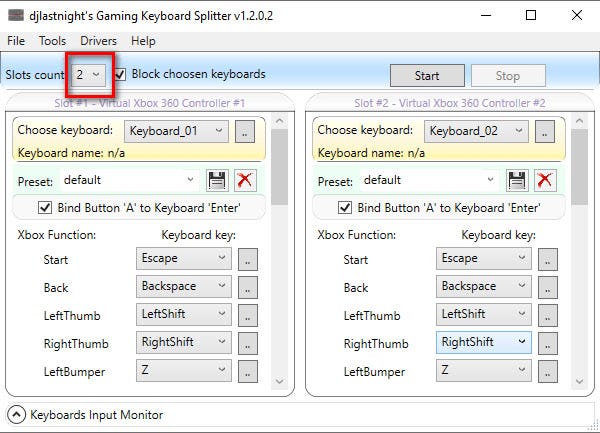600x433 pixels.
Task: Open Slot #2 LeftThumb dropdown (LeftShift)
Action: tap(484, 314)
